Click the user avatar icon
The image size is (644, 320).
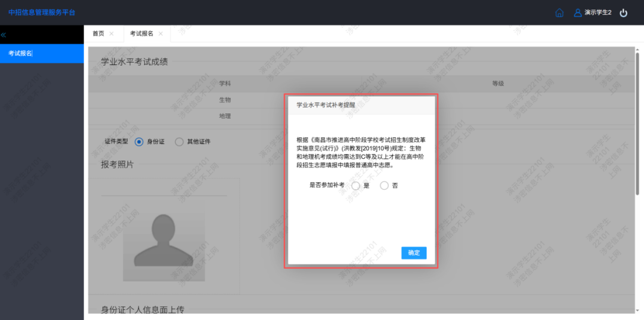click(x=577, y=13)
